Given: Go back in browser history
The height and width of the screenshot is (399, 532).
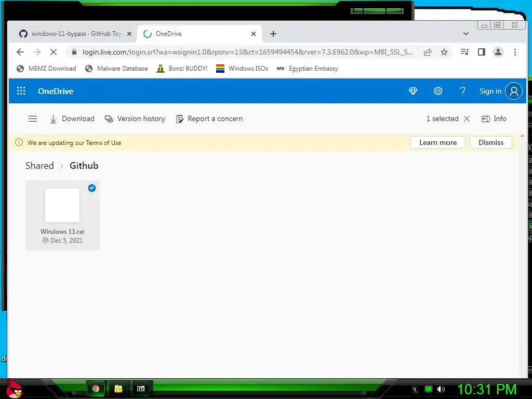Looking at the screenshot, I should 20,52.
